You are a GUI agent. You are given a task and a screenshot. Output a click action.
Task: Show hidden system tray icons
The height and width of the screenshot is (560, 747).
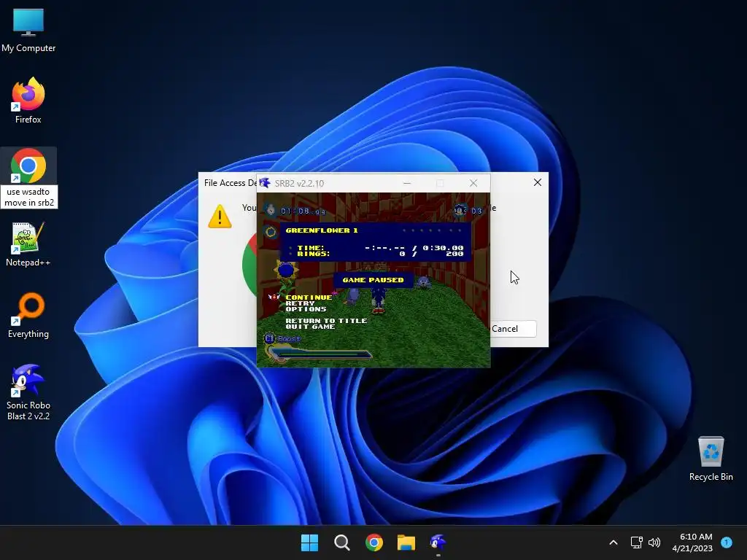coord(614,542)
